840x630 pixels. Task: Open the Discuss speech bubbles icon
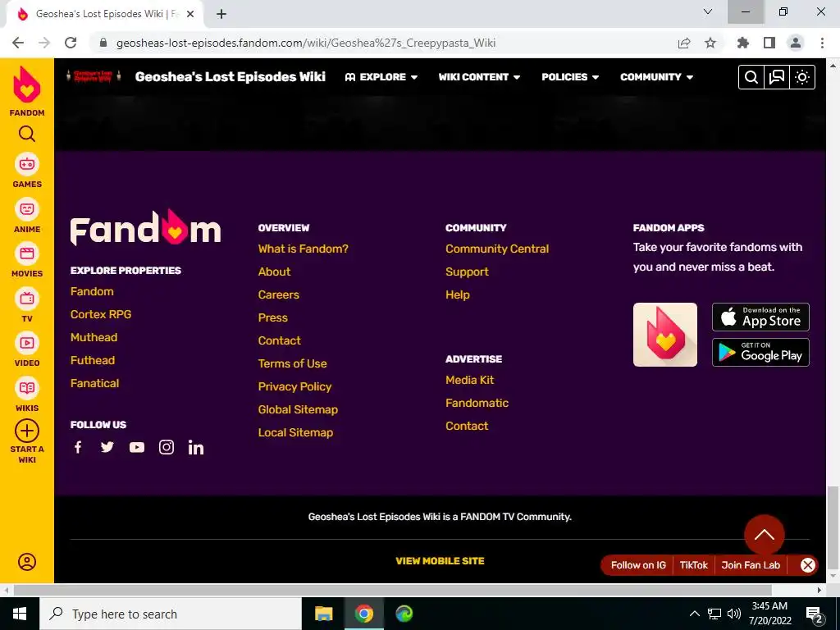(777, 77)
